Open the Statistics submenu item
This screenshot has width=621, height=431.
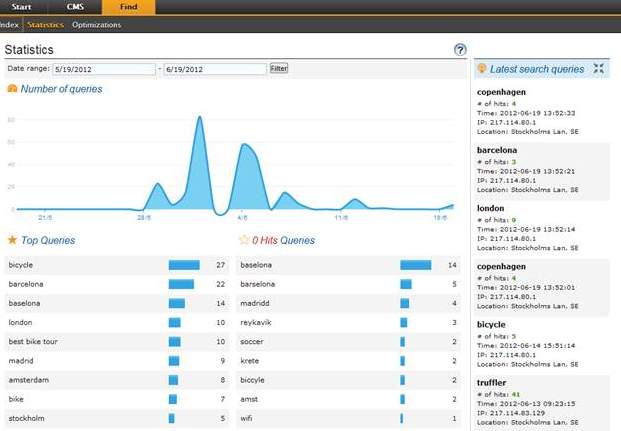tap(46, 24)
